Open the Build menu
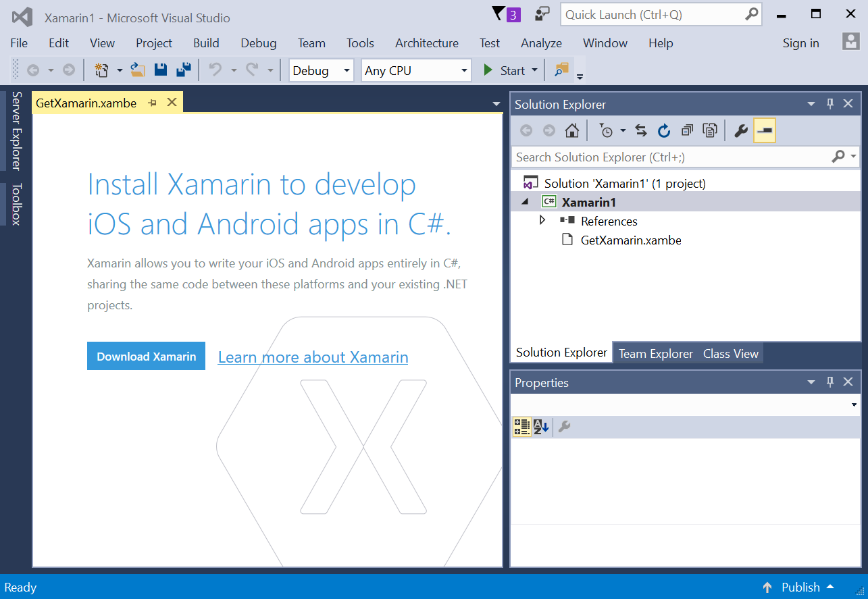 [x=206, y=43]
